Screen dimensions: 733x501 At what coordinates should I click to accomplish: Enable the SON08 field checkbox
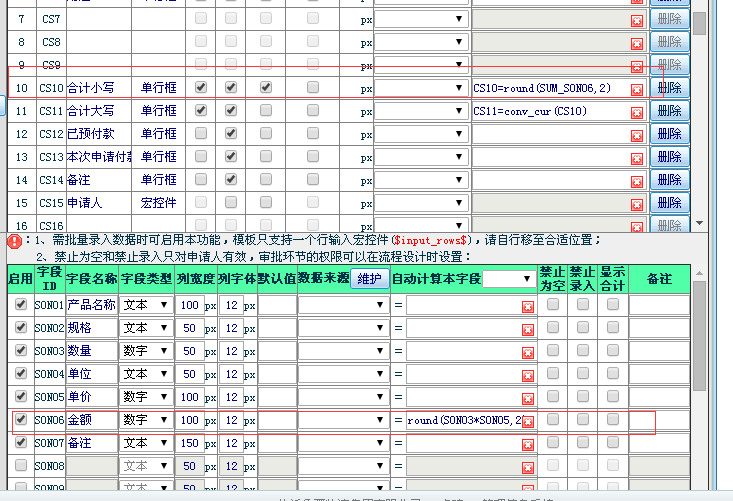[21, 465]
